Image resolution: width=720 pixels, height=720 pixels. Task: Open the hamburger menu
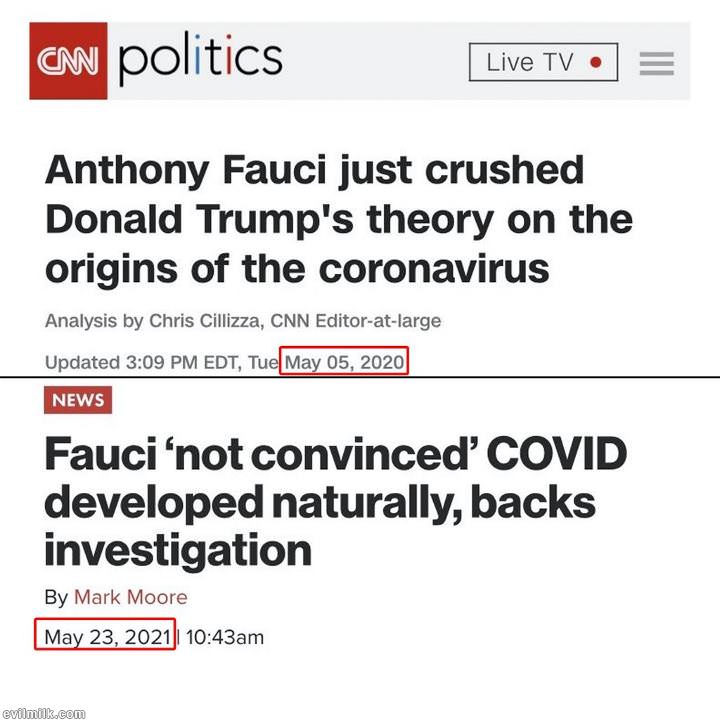coord(656,63)
